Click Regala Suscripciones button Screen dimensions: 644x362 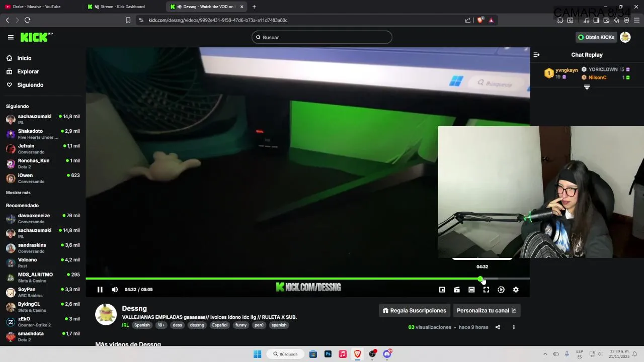[x=415, y=311]
